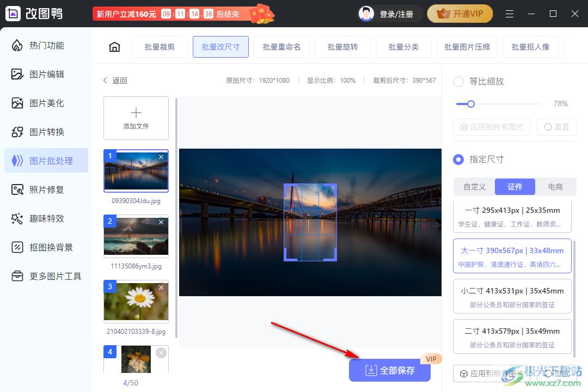Viewport: 588px width, 392px height.
Task: Switch to the 批量改尺寸 tab
Action: (220, 47)
